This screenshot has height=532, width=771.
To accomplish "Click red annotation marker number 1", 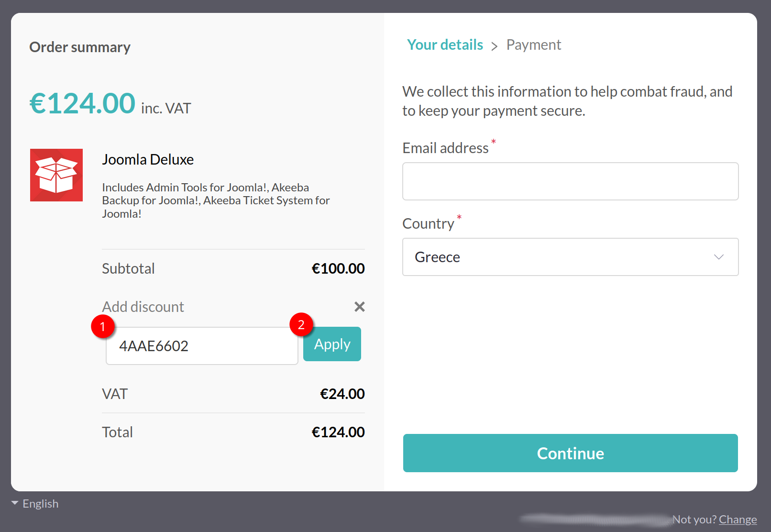I will [102, 326].
